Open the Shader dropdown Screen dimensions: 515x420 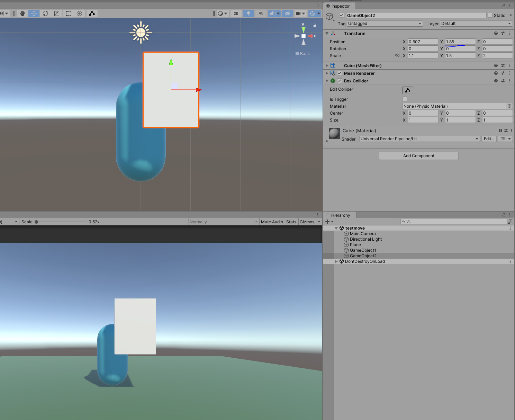point(419,139)
